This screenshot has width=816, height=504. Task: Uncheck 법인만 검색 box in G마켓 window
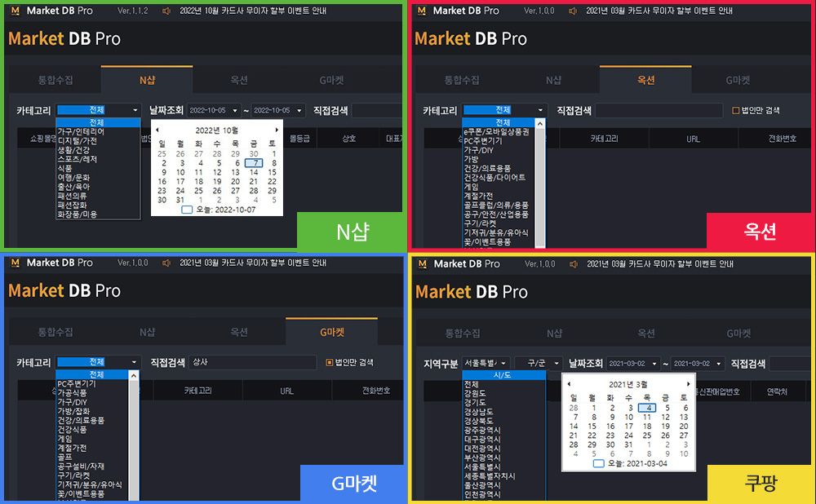(330, 363)
